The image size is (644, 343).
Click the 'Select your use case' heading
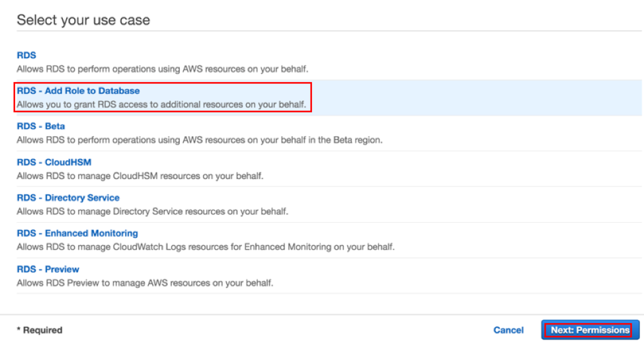(x=83, y=20)
